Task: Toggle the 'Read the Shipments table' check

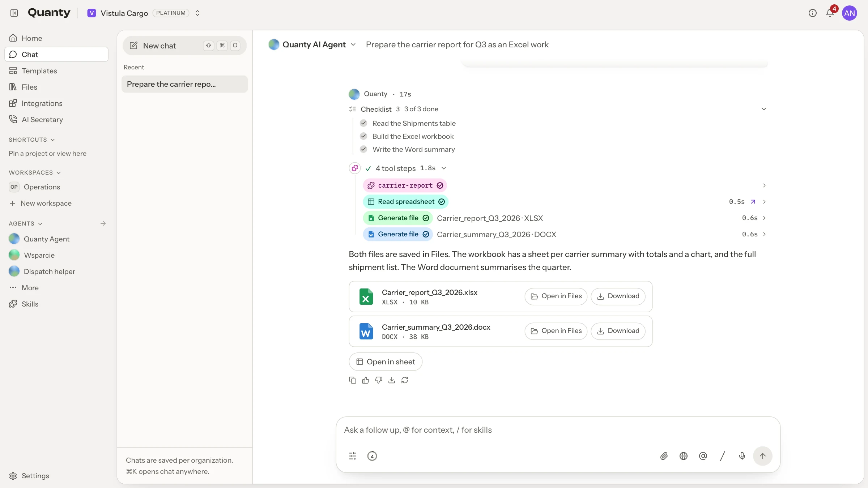Action: (363, 123)
